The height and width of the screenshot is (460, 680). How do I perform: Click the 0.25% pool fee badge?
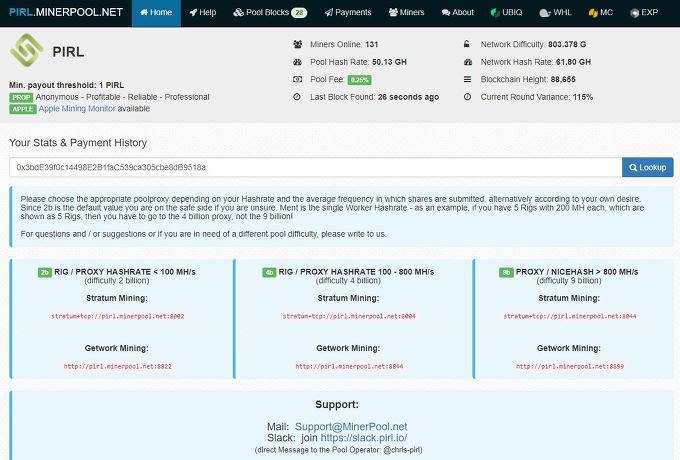point(360,80)
